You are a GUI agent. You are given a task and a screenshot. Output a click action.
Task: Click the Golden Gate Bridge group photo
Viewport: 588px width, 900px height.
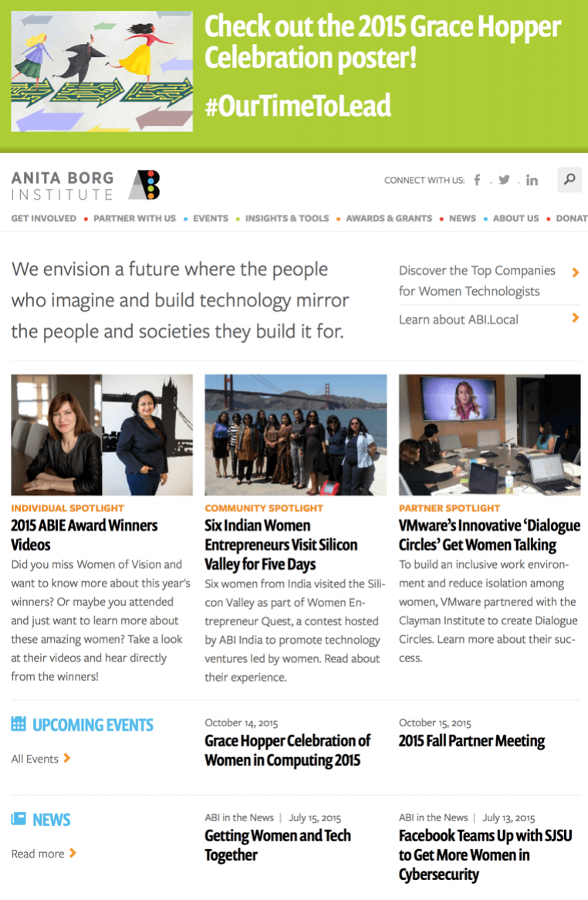pos(296,435)
